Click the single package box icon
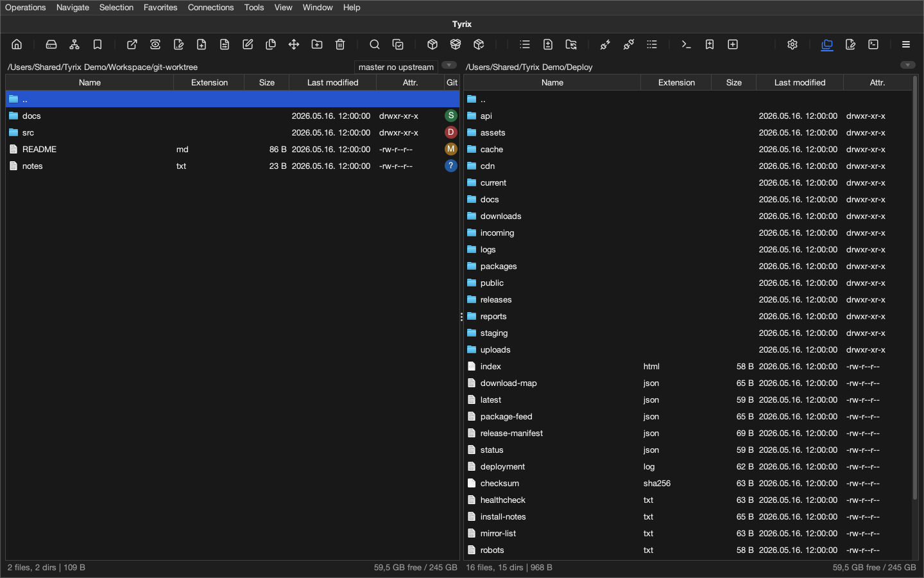Screen dimensions: 924x578 [432, 44]
